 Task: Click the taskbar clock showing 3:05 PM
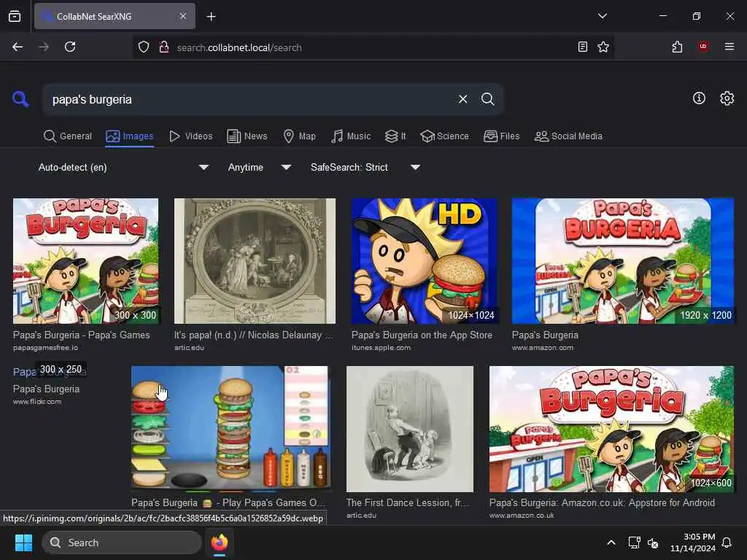click(693, 542)
